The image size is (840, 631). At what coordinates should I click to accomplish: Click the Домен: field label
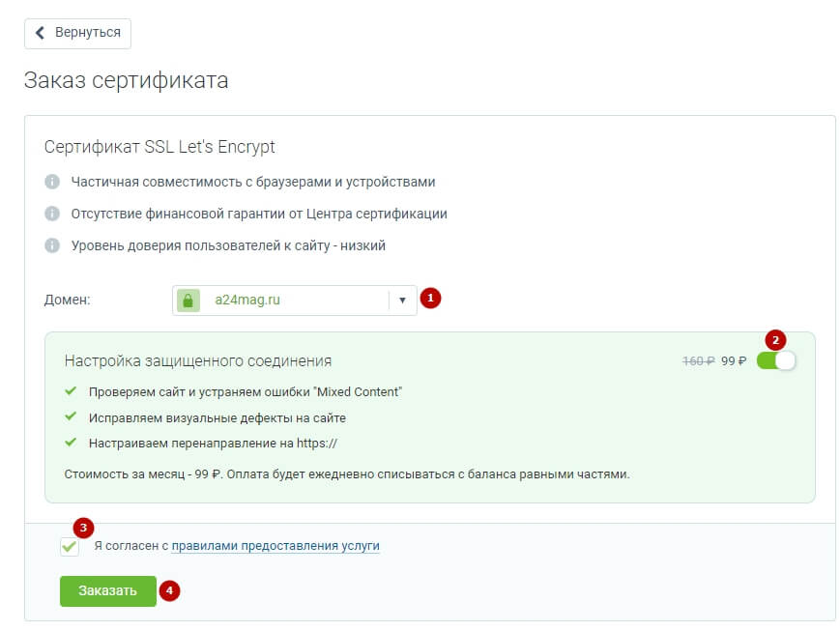click(x=67, y=300)
